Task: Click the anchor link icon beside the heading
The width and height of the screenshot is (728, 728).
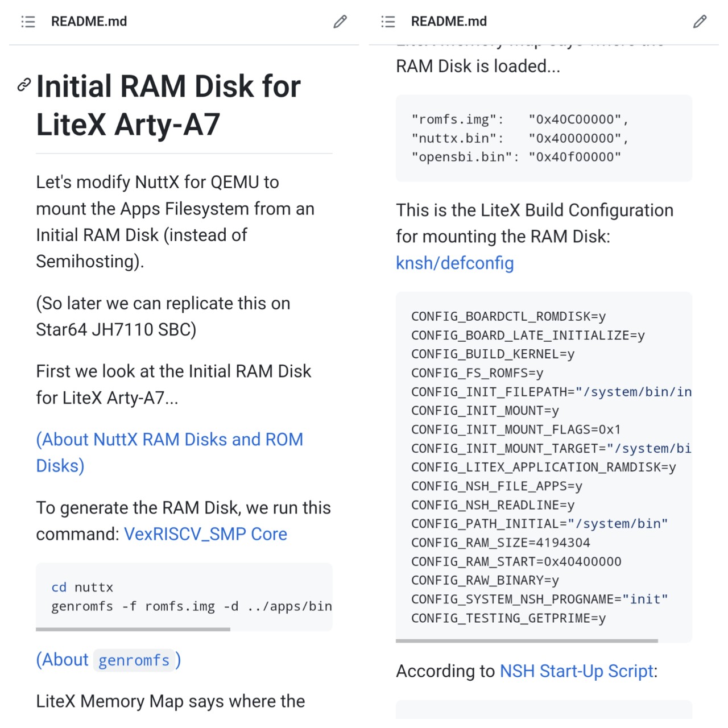Action: click(x=24, y=85)
